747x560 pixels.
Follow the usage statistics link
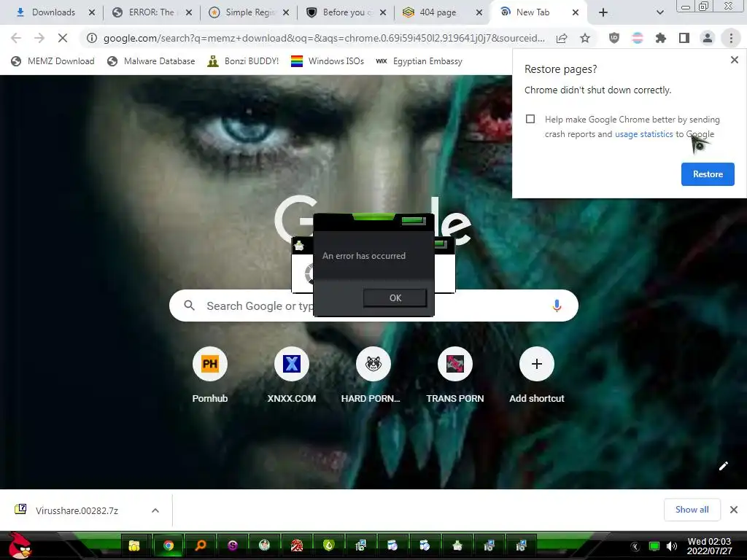[x=643, y=134]
